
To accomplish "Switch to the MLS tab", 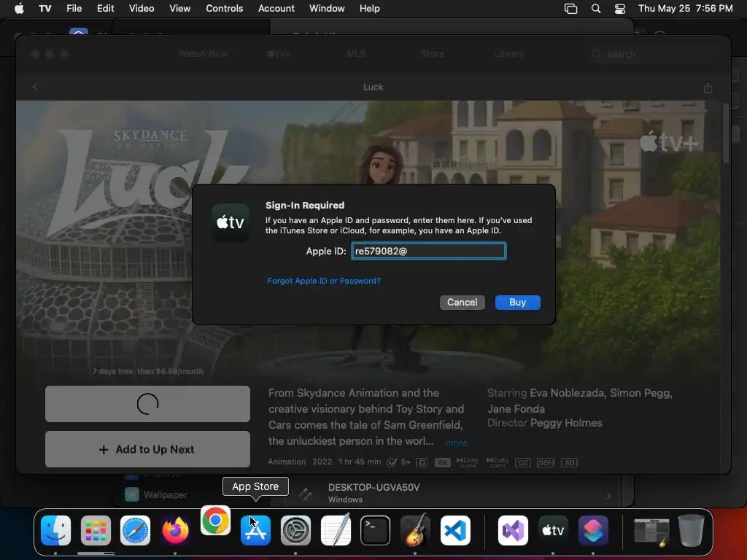I will coord(356,54).
